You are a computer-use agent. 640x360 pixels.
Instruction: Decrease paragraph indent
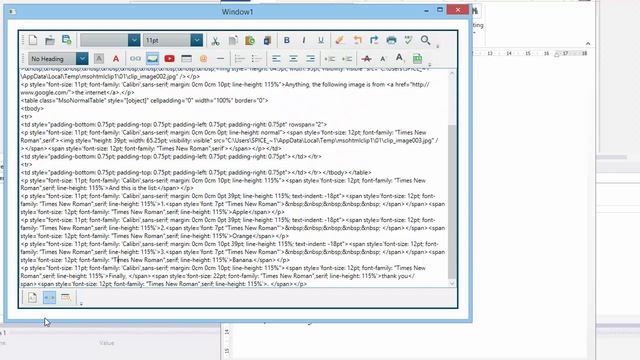click(329, 59)
